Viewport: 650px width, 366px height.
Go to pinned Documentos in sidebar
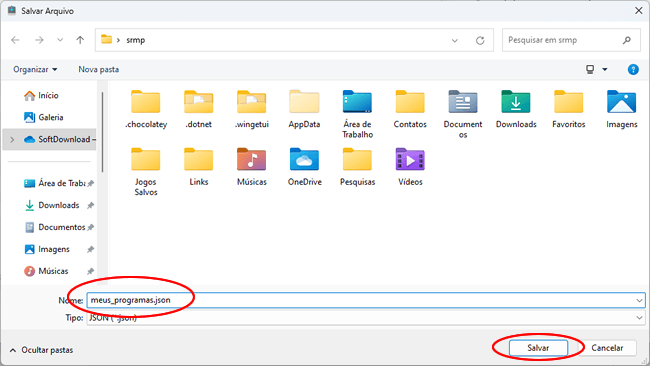[55, 227]
